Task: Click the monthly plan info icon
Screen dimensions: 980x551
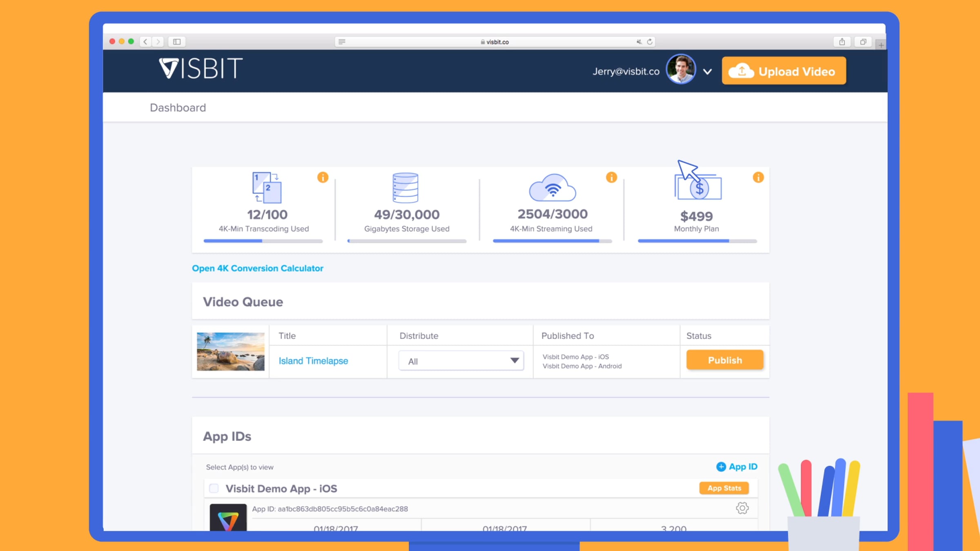Action: pos(758,178)
